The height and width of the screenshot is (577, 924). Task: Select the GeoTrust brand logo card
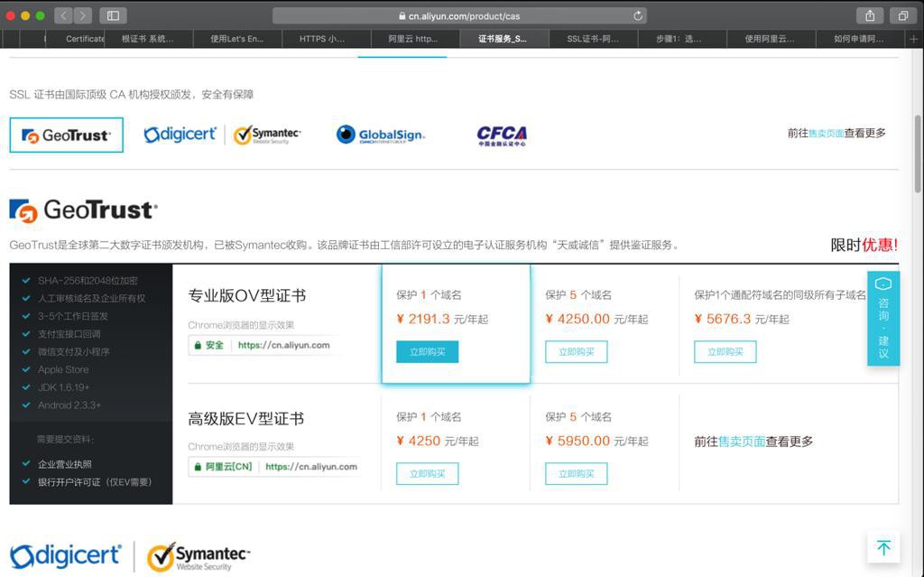pos(67,135)
